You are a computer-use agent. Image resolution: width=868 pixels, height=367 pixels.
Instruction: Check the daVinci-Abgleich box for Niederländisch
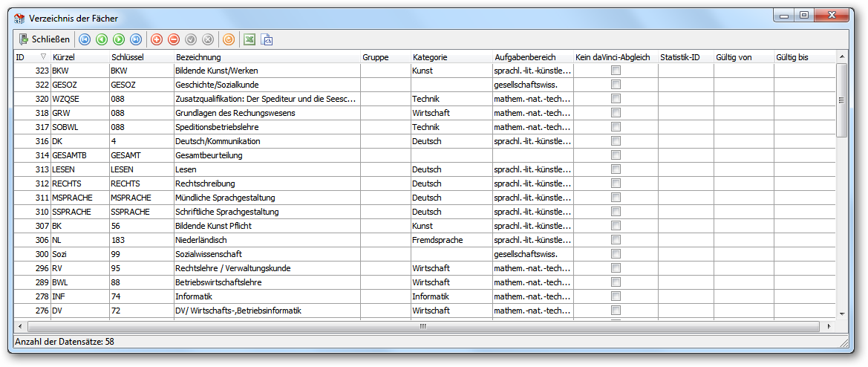coord(616,240)
